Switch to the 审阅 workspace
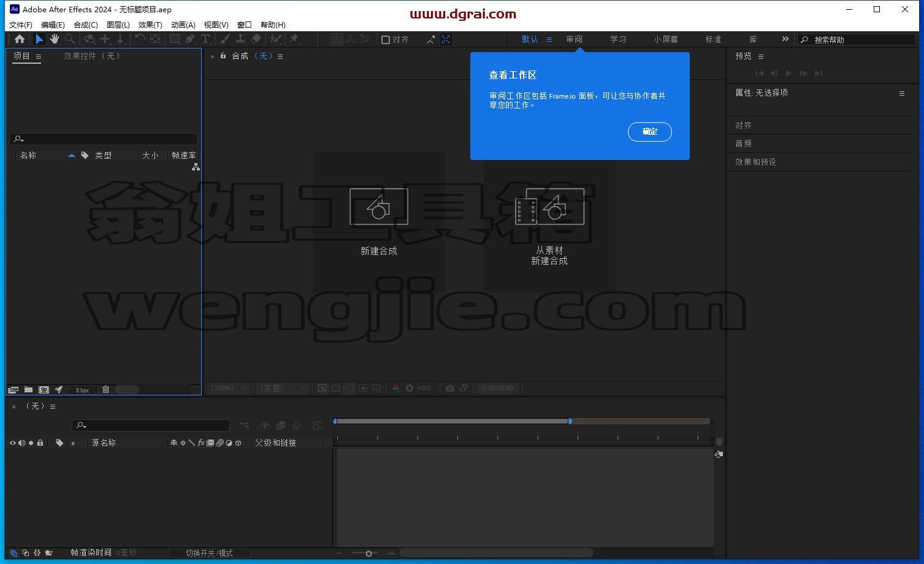 pos(575,39)
